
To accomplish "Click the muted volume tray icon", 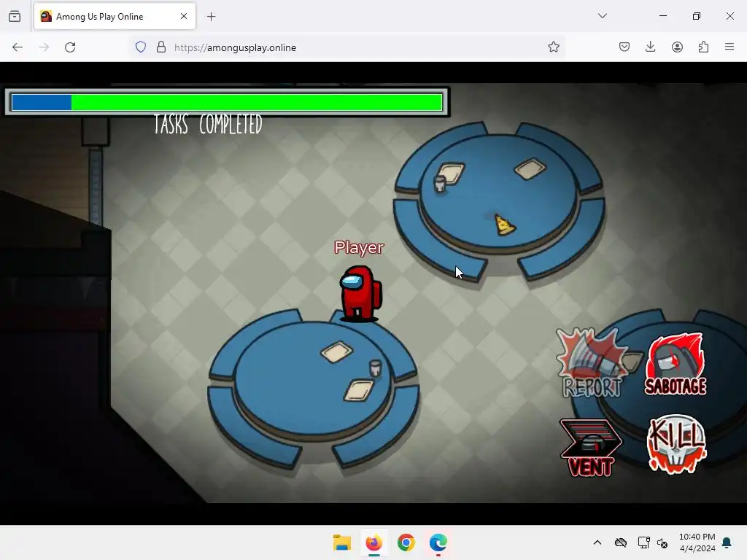I will [x=662, y=542].
